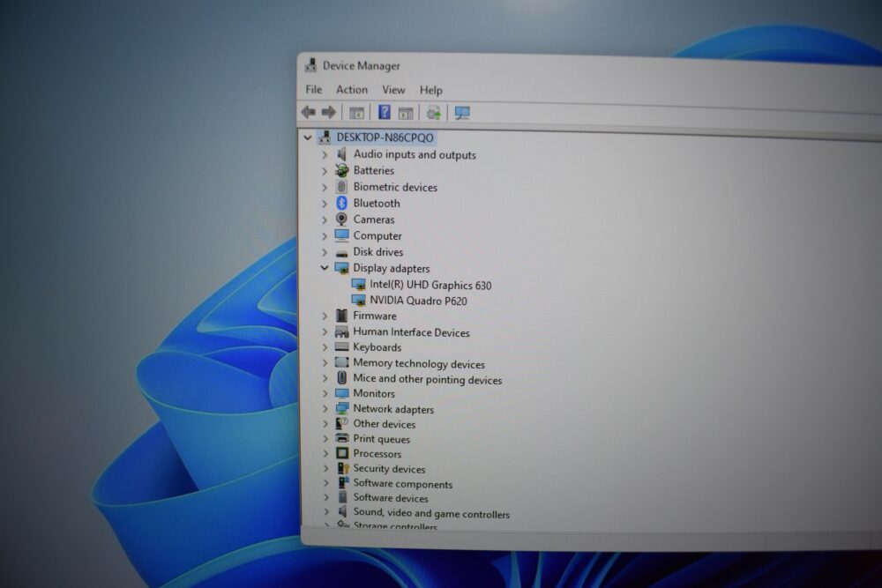This screenshot has height=588, width=882.
Task: Click the Scan for hardware changes icon
Action: (x=462, y=113)
